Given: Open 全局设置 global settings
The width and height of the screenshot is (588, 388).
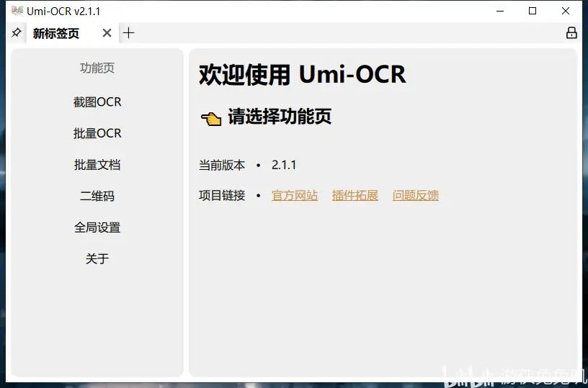Looking at the screenshot, I should pyautogui.click(x=97, y=227).
